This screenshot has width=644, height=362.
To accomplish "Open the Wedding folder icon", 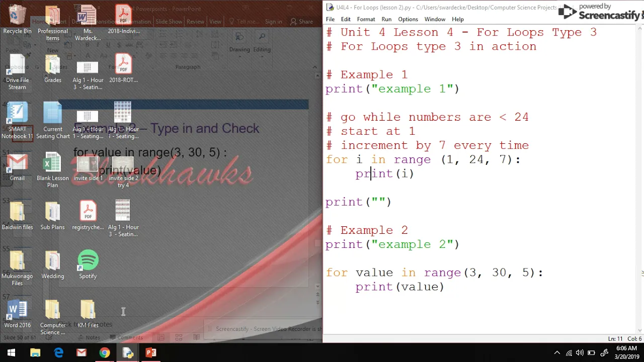I will pos(52,265).
